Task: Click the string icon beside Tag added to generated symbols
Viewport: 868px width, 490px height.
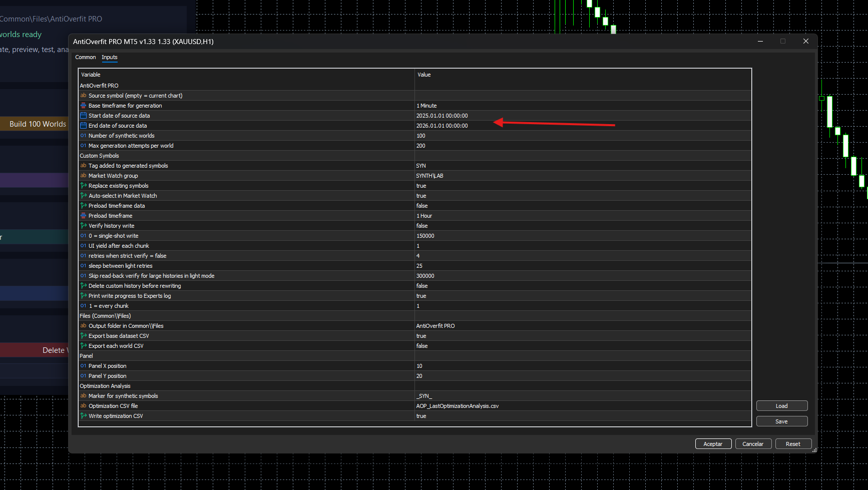Action: point(83,166)
